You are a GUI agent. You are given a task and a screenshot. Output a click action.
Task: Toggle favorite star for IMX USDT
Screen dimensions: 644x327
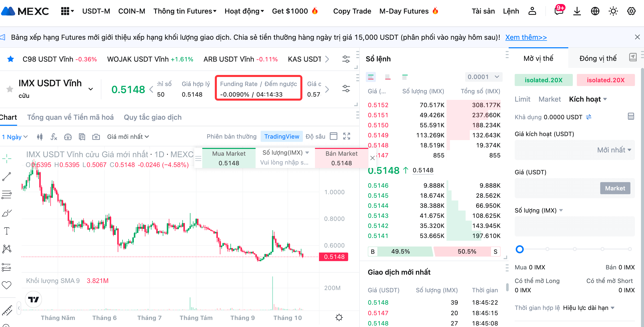(x=10, y=89)
